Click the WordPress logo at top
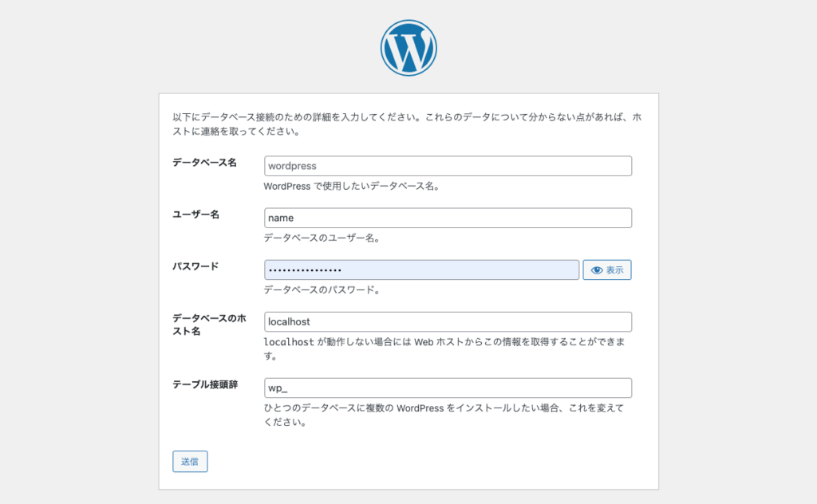This screenshot has width=817, height=504. click(x=408, y=48)
